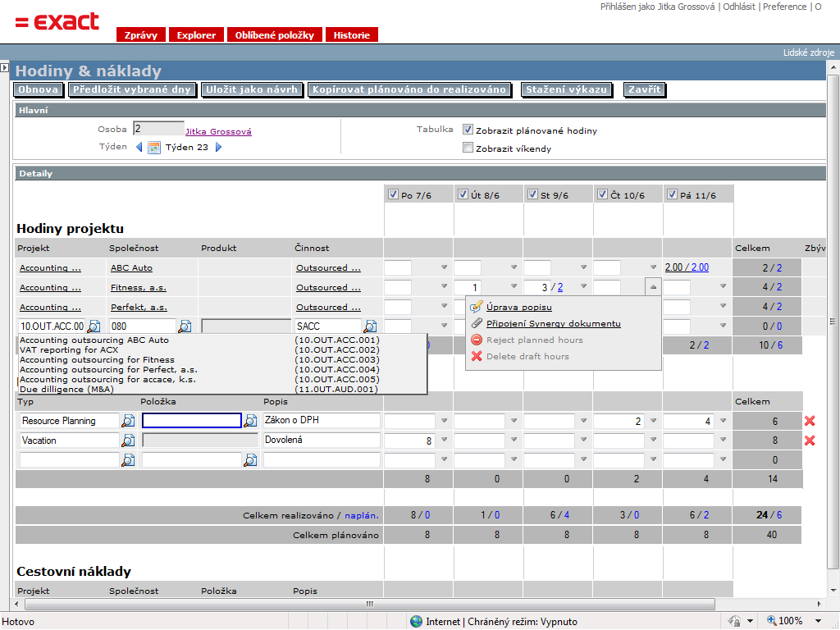Pick Due dilligence (M&A) suggestion

pyautogui.click(x=199, y=390)
